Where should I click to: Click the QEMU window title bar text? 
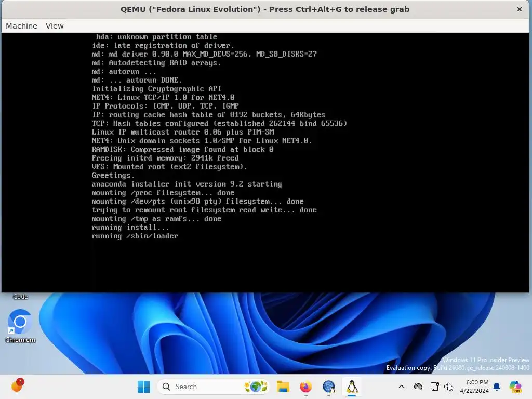(x=265, y=9)
